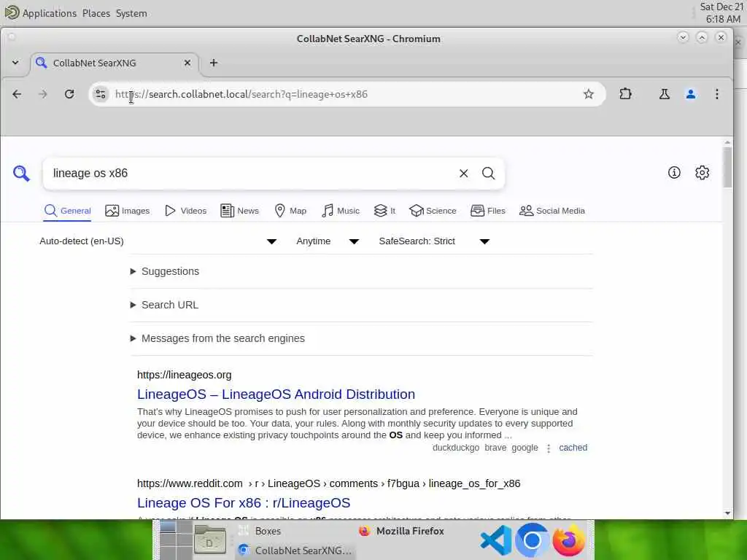Bookmark this page with star icon

pyautogui.click(x=589, y=94)
